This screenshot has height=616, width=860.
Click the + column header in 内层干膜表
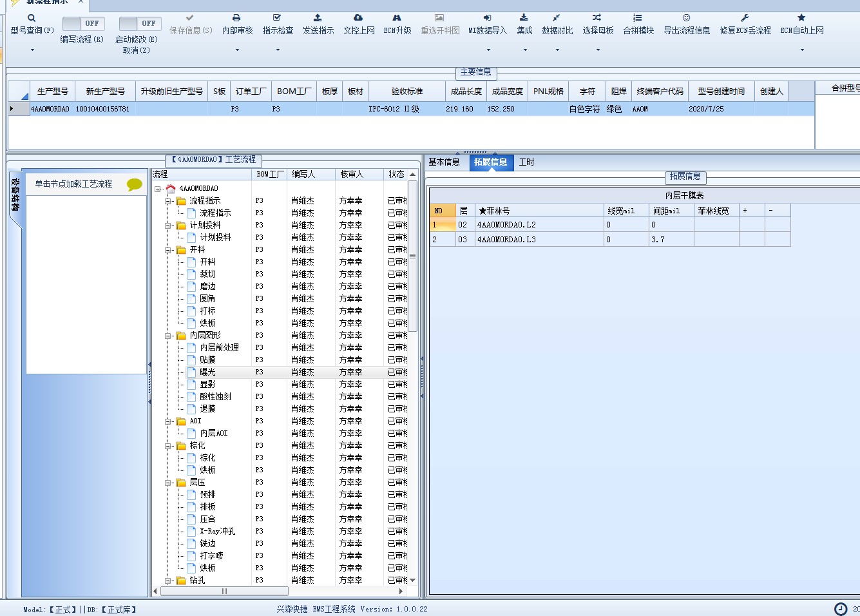pos(752,211)
